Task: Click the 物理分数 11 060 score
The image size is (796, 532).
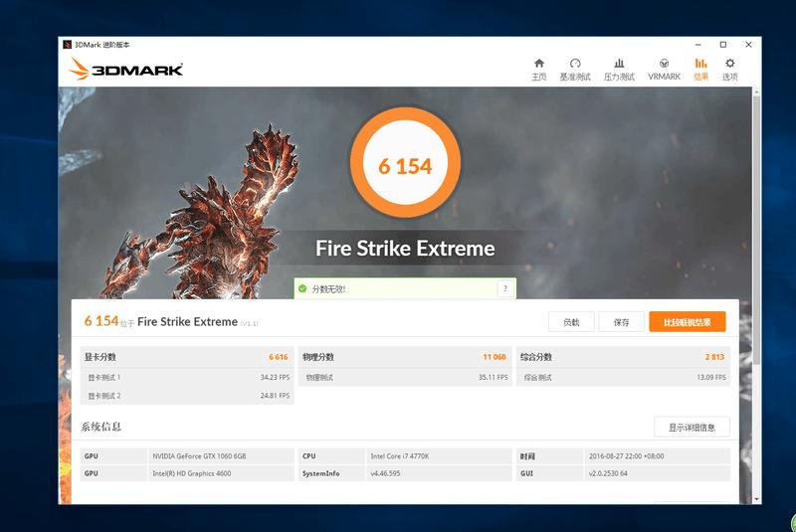Action: click(495, 357)
